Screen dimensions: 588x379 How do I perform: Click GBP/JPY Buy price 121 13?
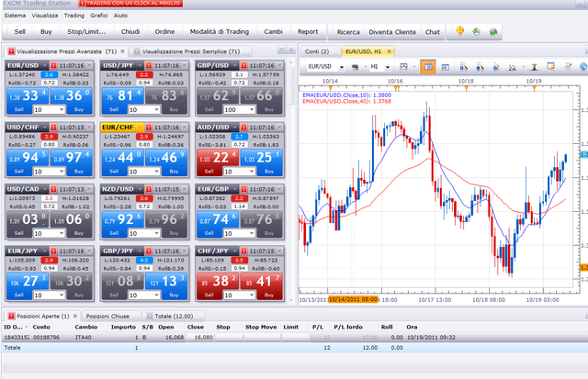click(x=166, y=281)
